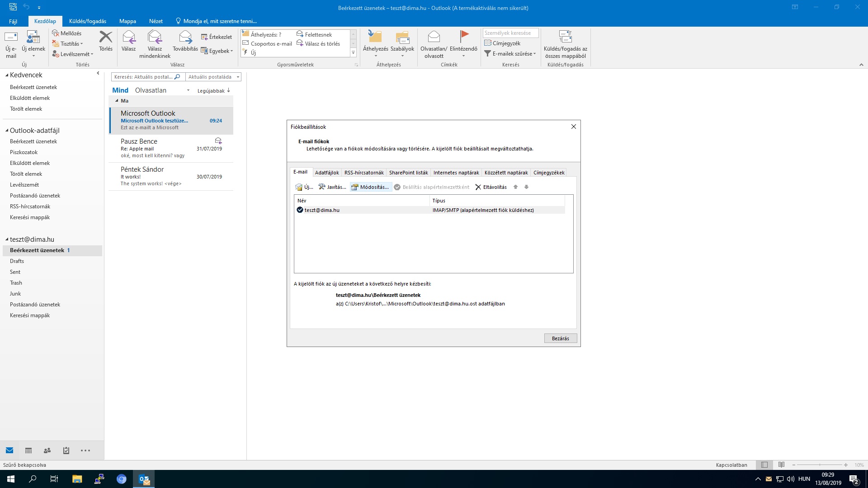Switch to Calendar view icon

point(28,450)
